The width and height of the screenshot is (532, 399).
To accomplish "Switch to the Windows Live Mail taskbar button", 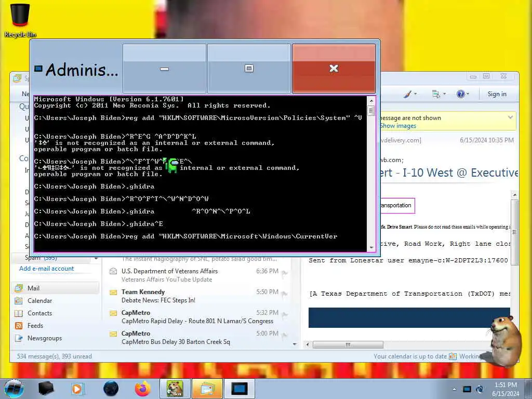I will (207, 389).
